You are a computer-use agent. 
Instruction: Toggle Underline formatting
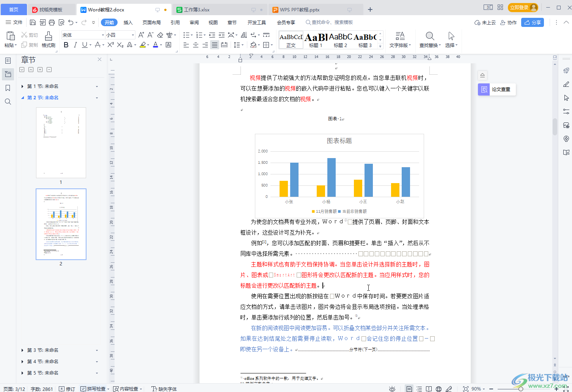click(84, 45)
